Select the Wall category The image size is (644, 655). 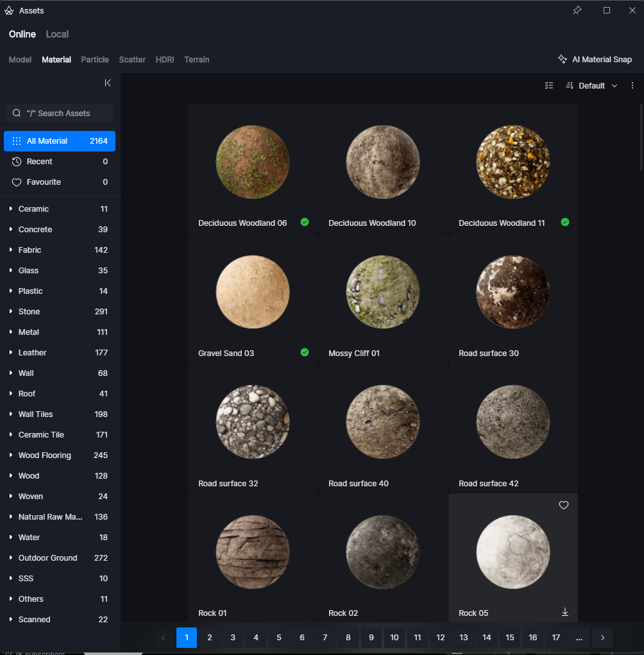pos(60,373)
